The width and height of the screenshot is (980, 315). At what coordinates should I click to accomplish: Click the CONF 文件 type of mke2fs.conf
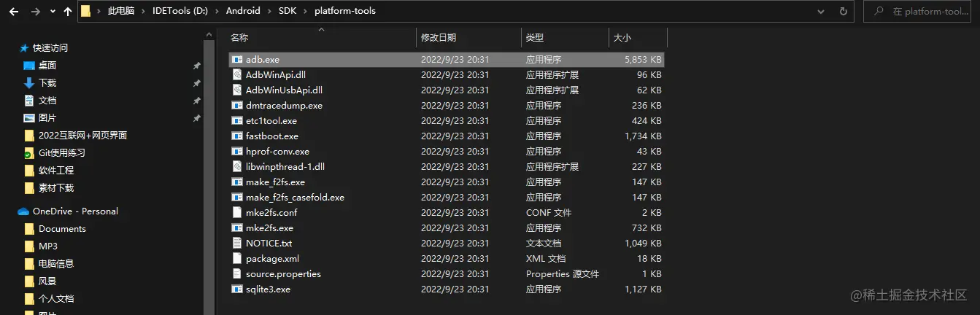coord(549,212)
